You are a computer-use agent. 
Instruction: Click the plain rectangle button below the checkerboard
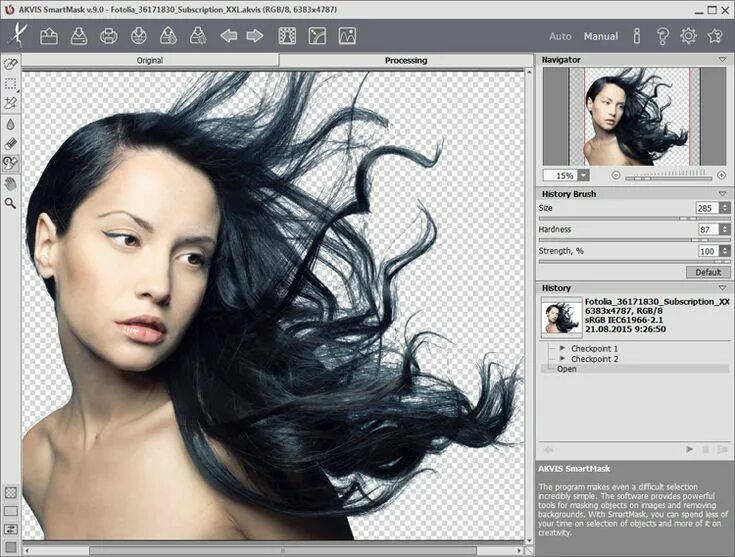tap(11, 511)
